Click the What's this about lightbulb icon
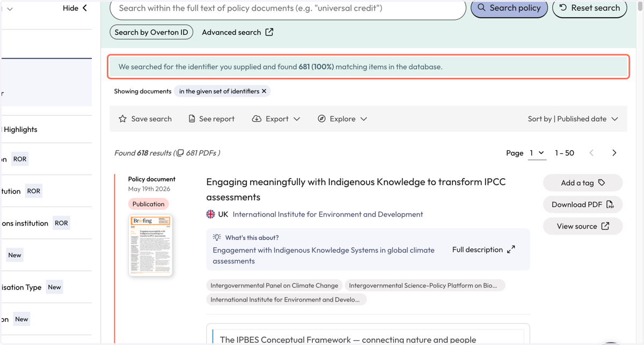This screenshot has height=345, width=644. coord(217,237)
